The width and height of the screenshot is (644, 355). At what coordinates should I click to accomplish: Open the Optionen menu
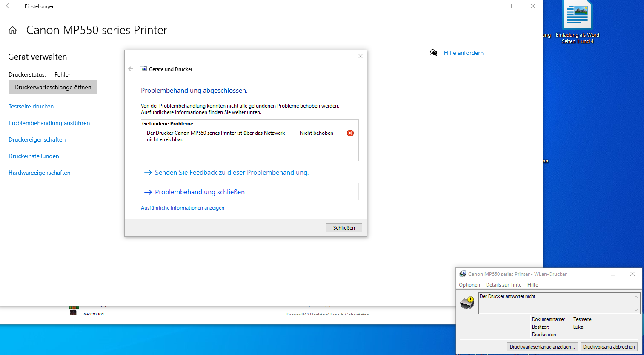(469, 284)
